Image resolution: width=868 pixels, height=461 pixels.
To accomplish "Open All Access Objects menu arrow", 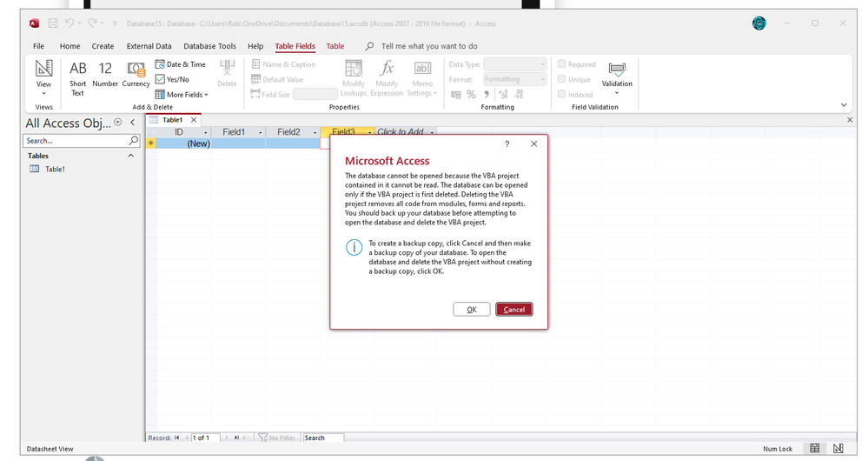I will [x=117, y=123].
